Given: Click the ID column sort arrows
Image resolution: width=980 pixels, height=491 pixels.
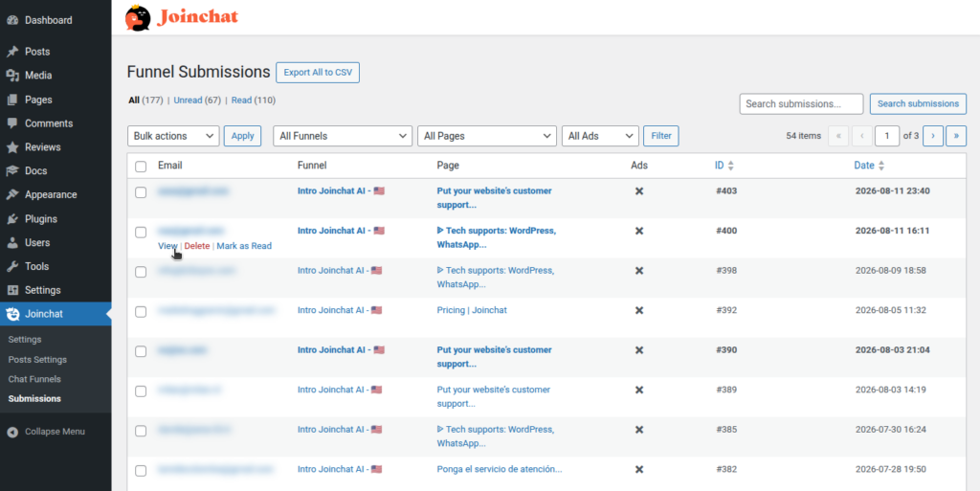Looking at the screenshot, I should [730, 167].
